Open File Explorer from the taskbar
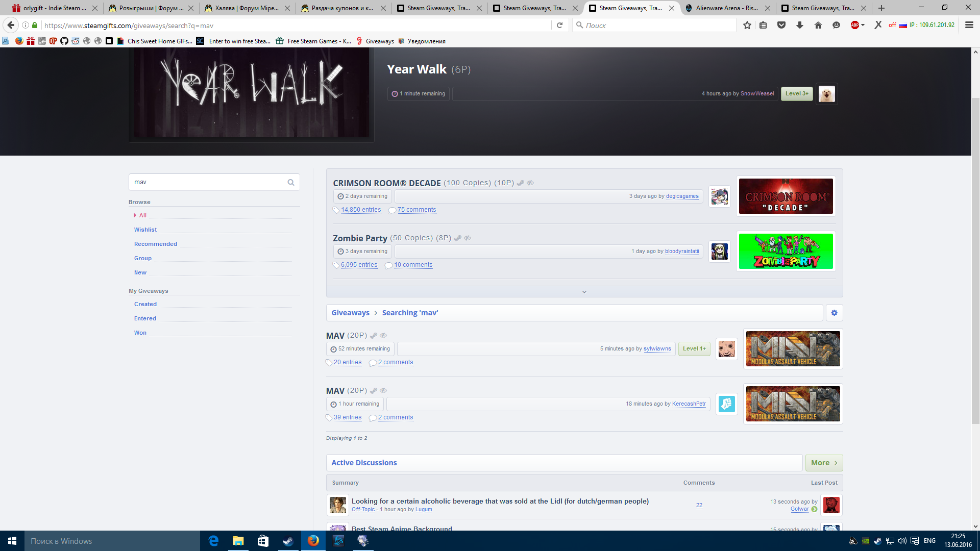The height and width of the screenshot is (551, 980). pos(238,541)
